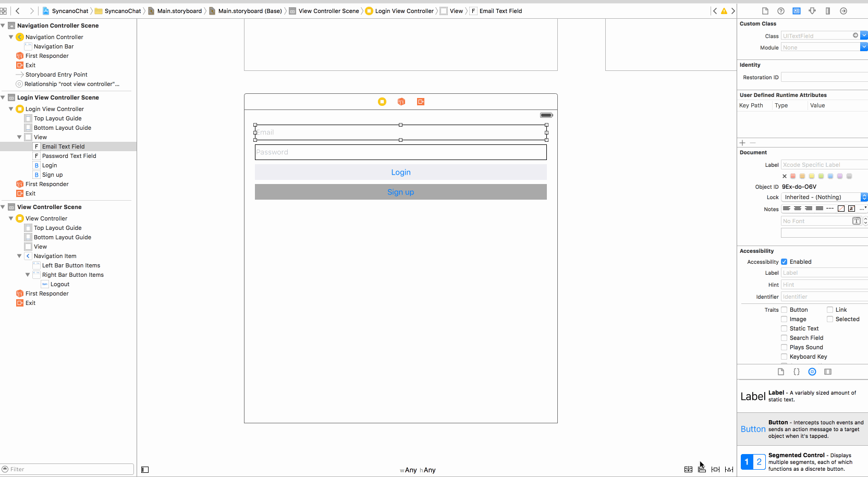This screenshot has height=477, width=868.
Task: Collapse the Login View Controller node
Action: point(11,109)
